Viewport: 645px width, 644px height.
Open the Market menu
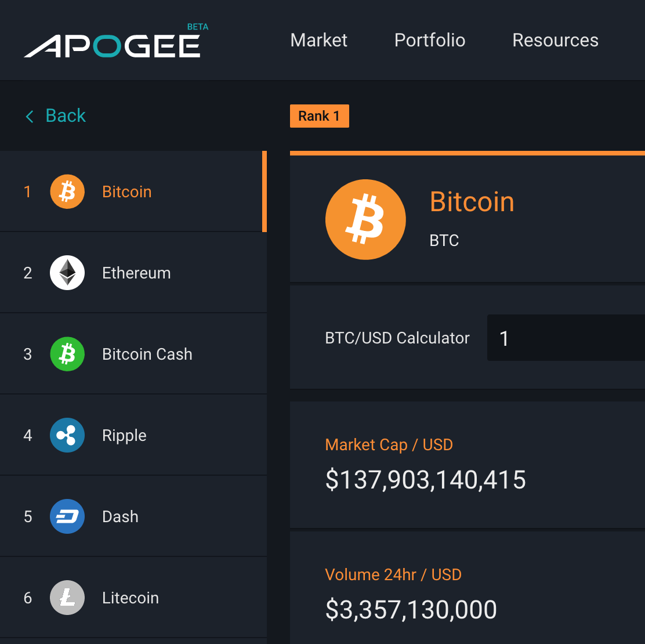(x=318, y=40)
